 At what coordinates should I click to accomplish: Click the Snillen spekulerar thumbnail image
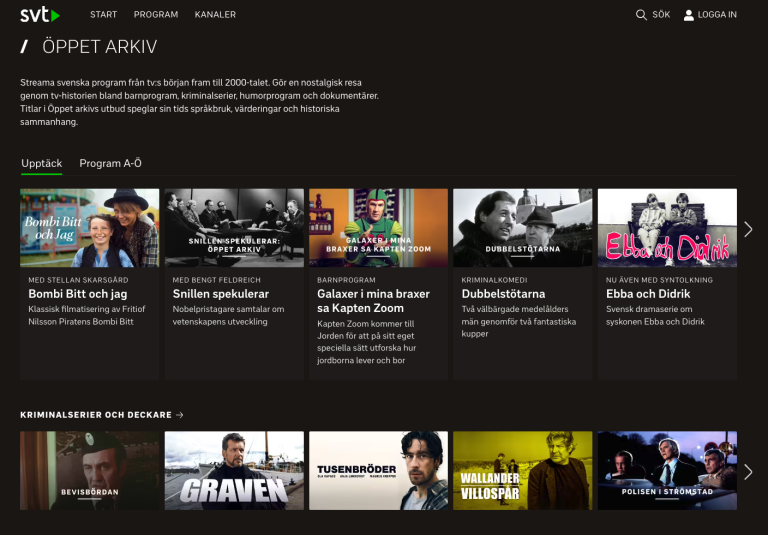point(234,228)
